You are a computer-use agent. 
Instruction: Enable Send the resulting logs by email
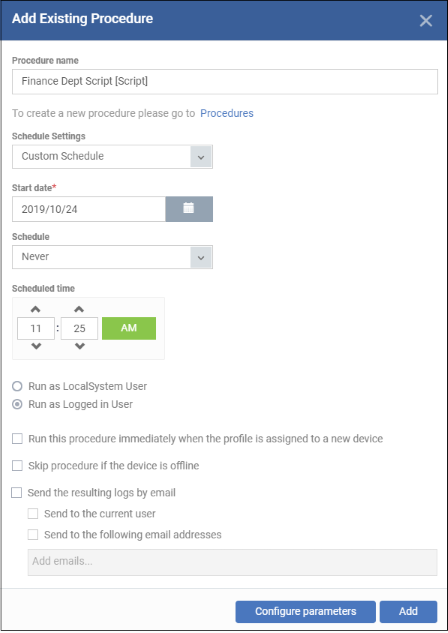(17, 493)
